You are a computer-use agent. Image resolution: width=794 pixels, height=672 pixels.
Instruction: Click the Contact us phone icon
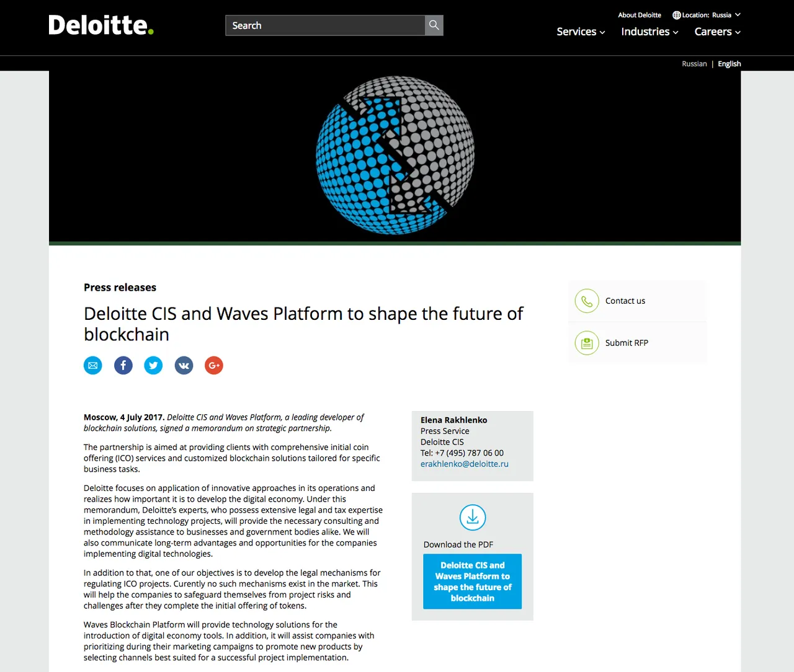click(587, 301)
